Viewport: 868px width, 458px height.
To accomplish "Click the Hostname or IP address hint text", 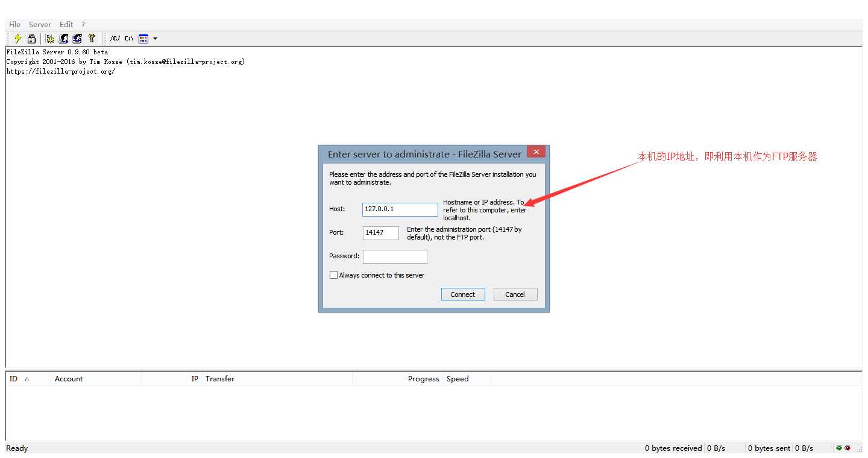I will [485, 210].
